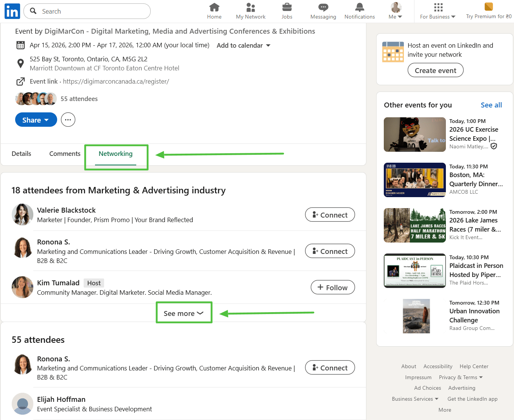514x420 pixels.
Task: Click the three-dot more options button
Action: (x=68, y=120)
